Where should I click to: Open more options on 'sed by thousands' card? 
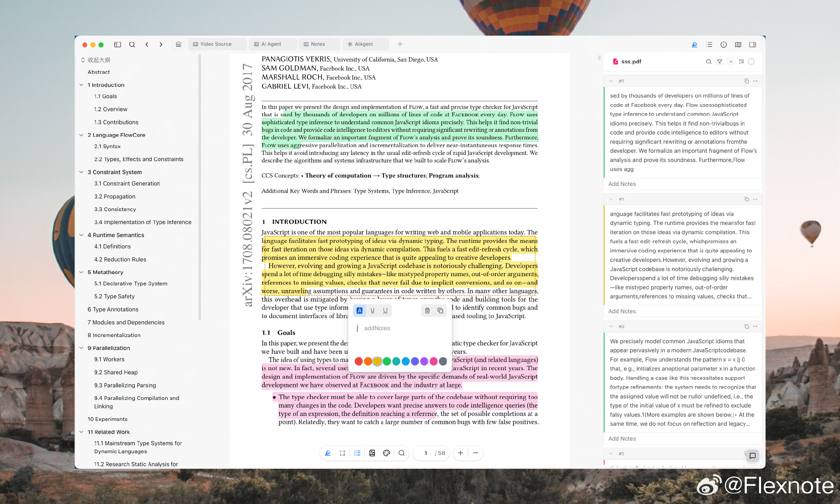pos(755,81)
